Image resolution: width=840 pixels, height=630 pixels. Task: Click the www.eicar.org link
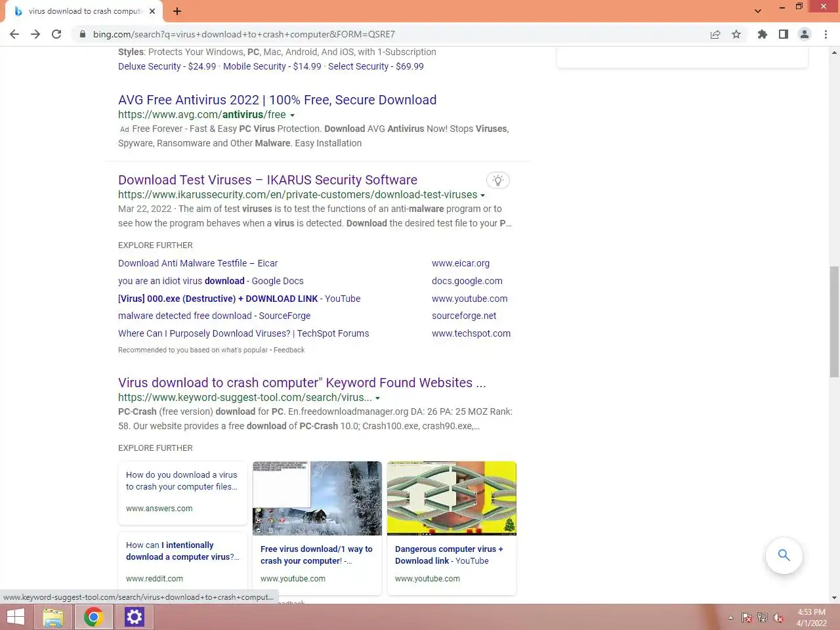point(461,263)
